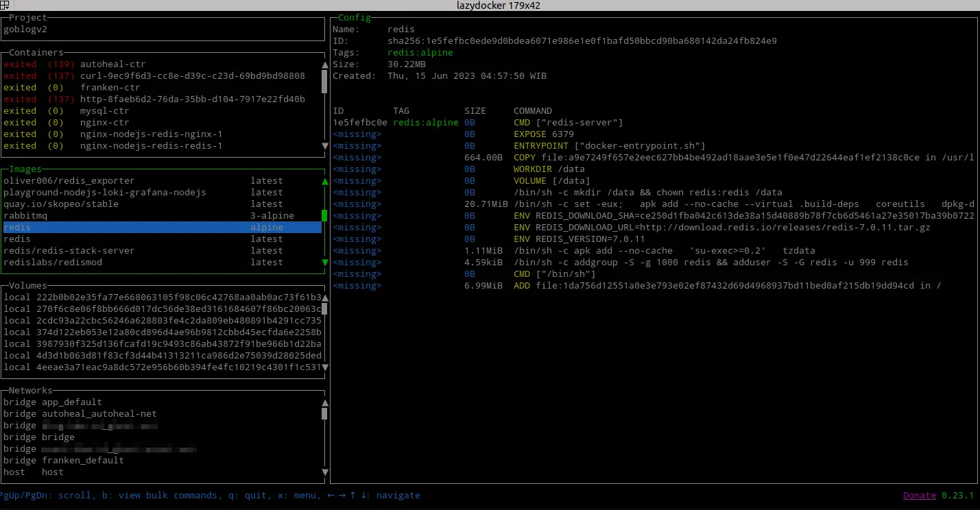Screen dimensions: 980x510
Task: Click Images list scroll-up arrow
Action: pyautogui.click(x=324, y=182)
